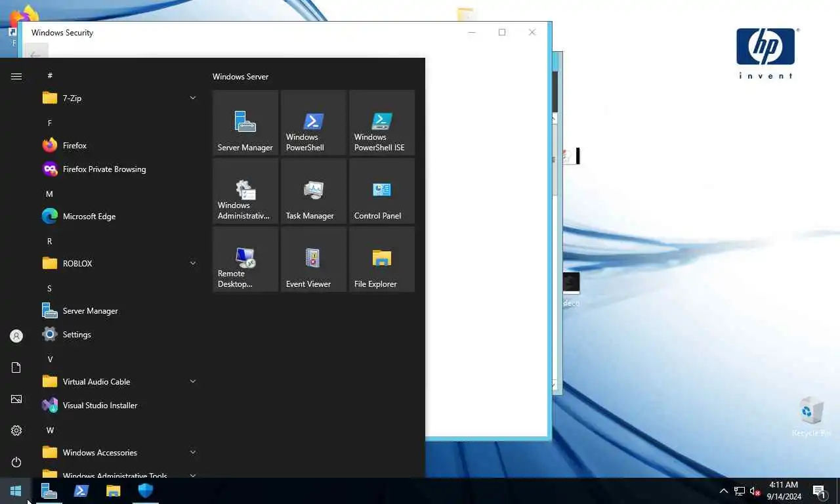Click the network status tray icon
This screenshot has height=504, width=840.
coord(740,491)
